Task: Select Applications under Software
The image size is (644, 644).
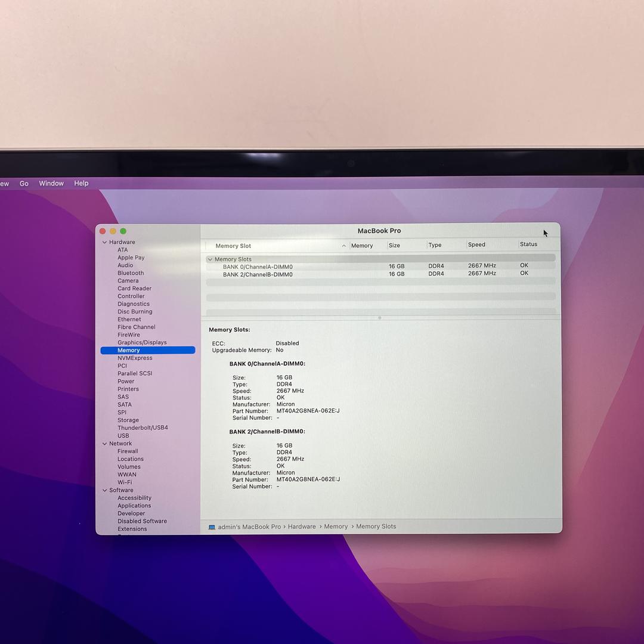Action: click(134, 506)
